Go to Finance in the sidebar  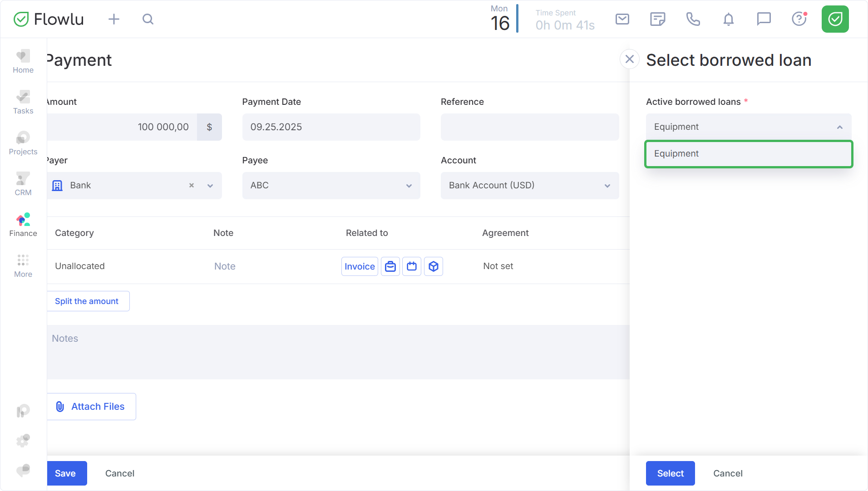pos(23,225)
